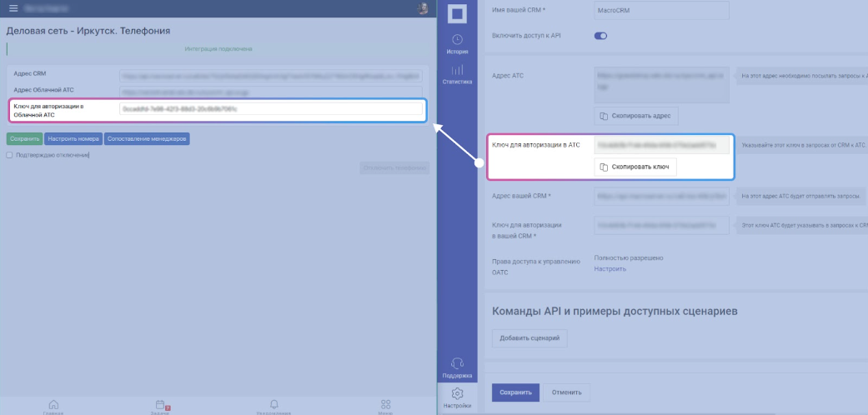
Task: Open Поддержка headset icon
Action: point(457,367)
